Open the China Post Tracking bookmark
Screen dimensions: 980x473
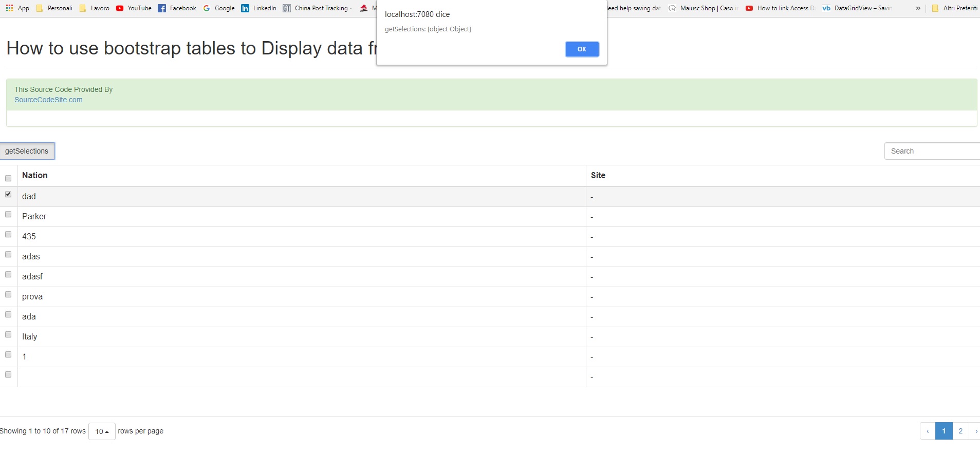[x=317, y=8]
